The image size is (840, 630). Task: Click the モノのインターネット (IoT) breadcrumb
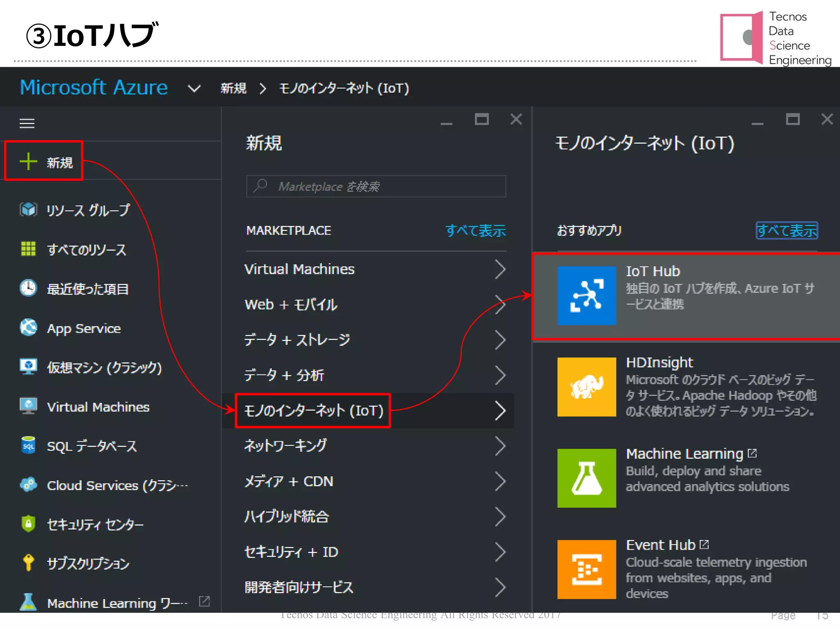click(x=344, y=88)
